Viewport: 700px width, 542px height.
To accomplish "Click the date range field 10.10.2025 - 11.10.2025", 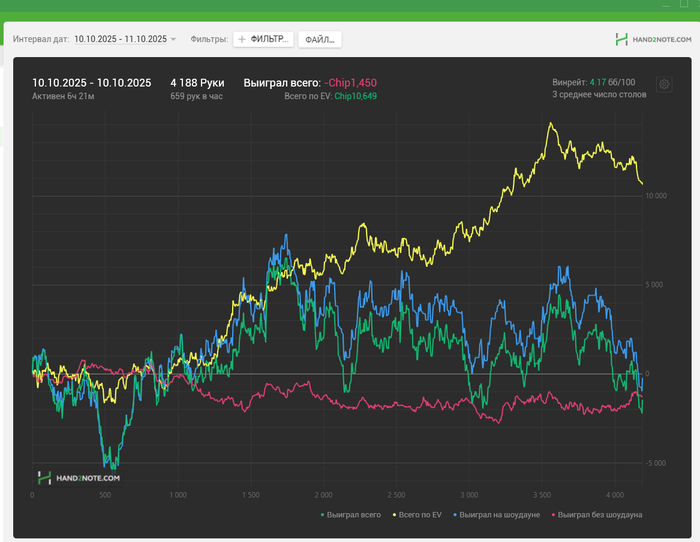I will tap(120, 39).
